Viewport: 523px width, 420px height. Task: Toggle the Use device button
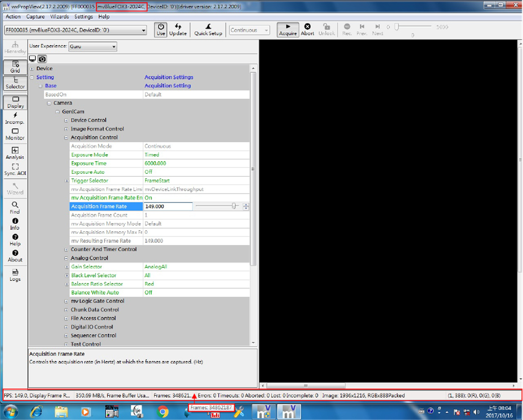[161, 29]
